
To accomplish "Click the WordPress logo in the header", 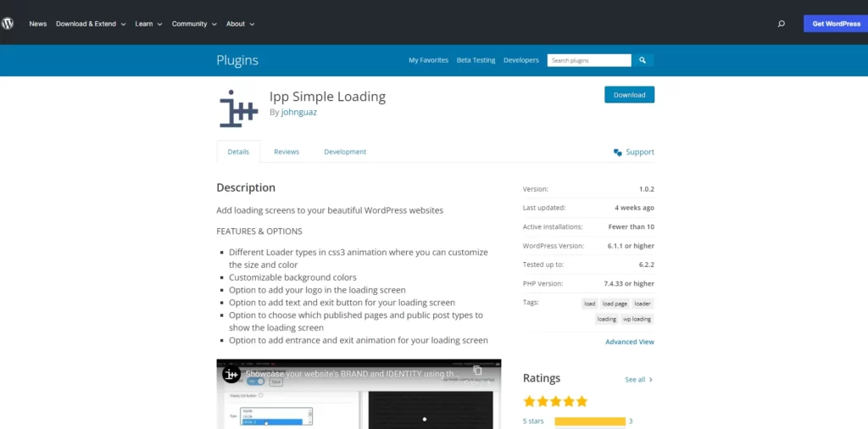I will (x=8, y=24).
